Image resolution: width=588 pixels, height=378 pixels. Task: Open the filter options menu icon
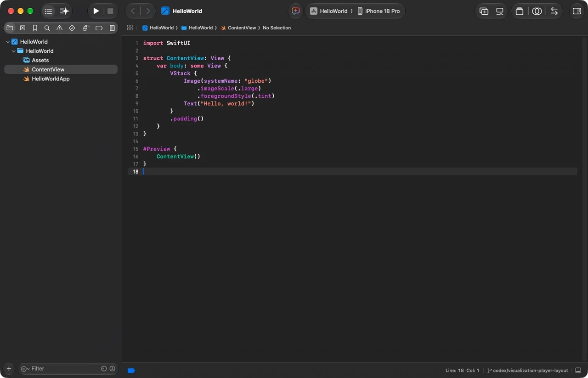point(25,368)
